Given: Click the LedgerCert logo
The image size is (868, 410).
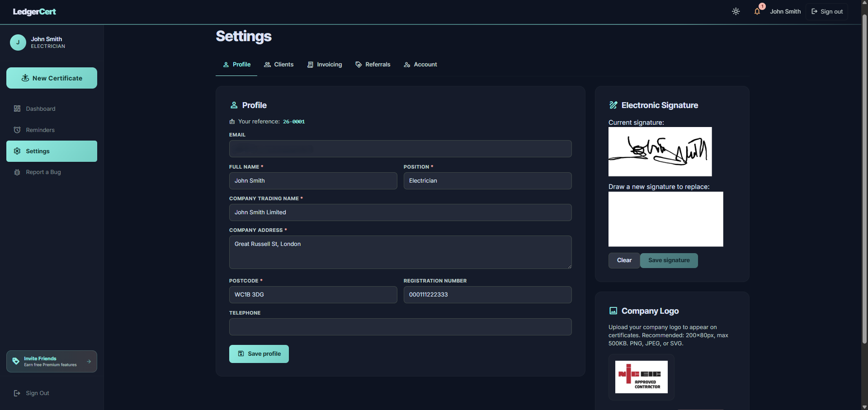Looking at the screenshot, I should (34, 11).
